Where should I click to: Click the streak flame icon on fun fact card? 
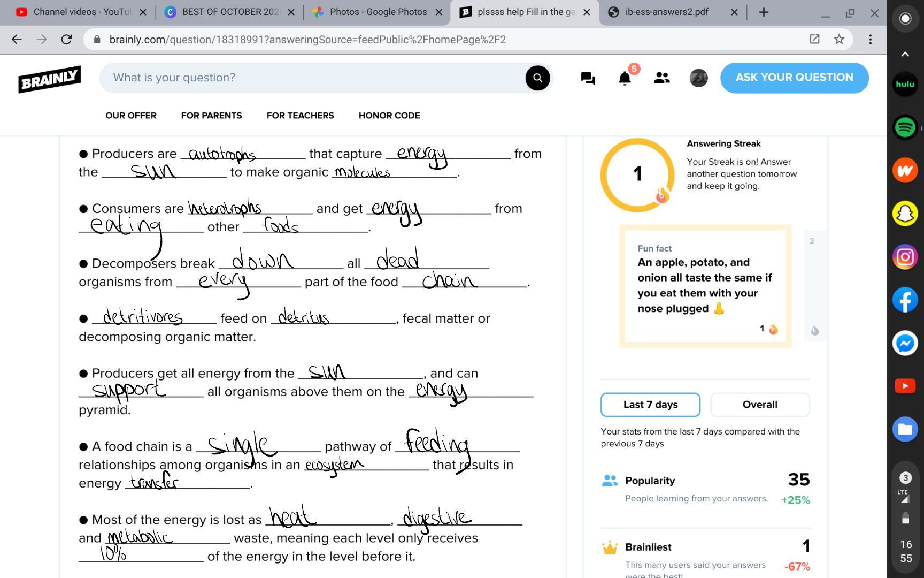pyautogui.click(x=773, y=329)
